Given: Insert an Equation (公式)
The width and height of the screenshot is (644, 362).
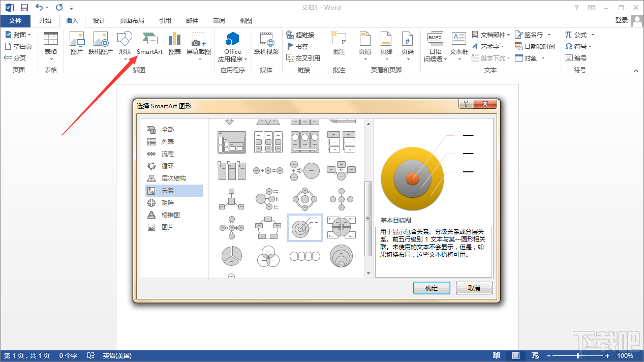Looking at the screenshot, I should (577, 35).
